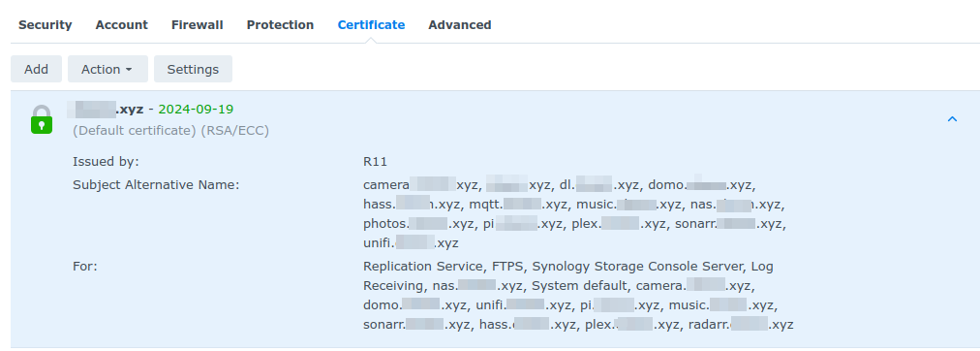Click the Issued by label
This screenshot has width=980, height=351.
click(106, 162)
